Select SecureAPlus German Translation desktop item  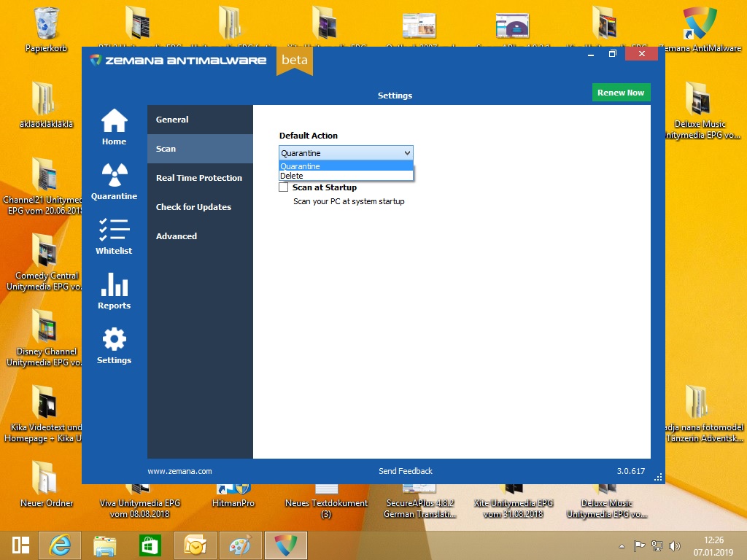(x=419, y=502)
